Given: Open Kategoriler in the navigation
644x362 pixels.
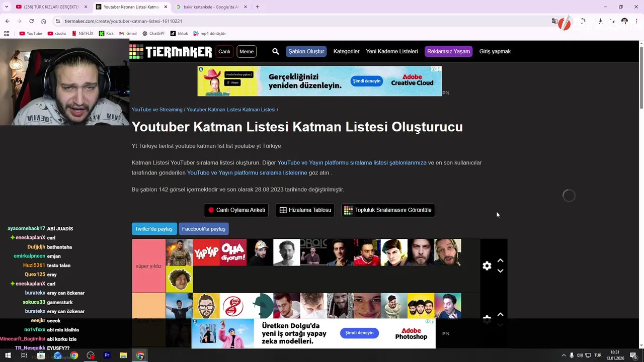Looking at the screenshot, I should click(x=346, y=51).
